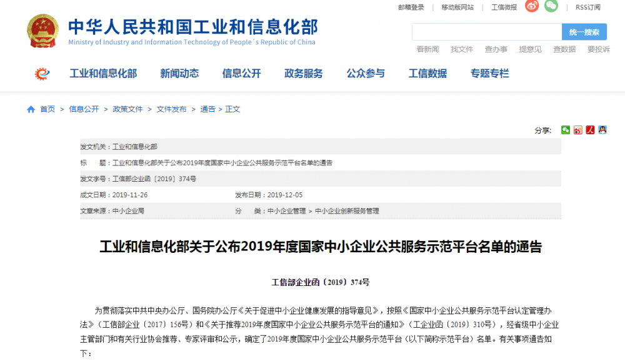This screenshot has height=364, width=625.
Task: Click the home icon in breadcrumb
Action: pos(31,109)
